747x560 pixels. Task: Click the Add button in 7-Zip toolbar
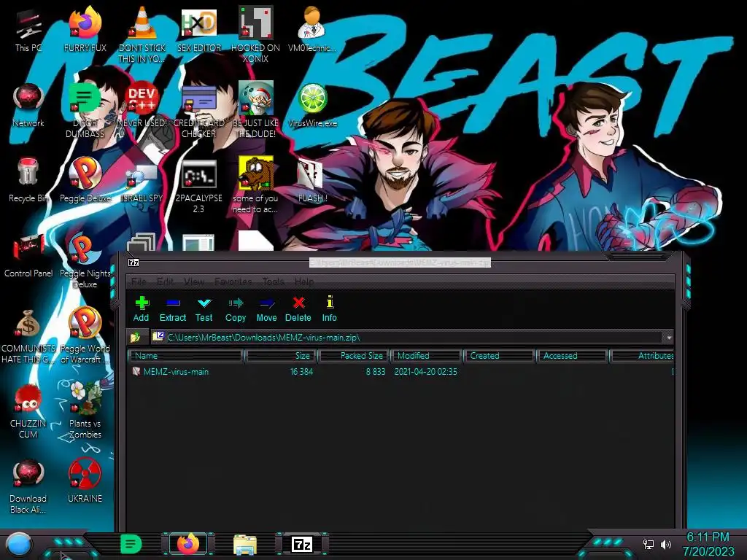click(x=141, y=308)
